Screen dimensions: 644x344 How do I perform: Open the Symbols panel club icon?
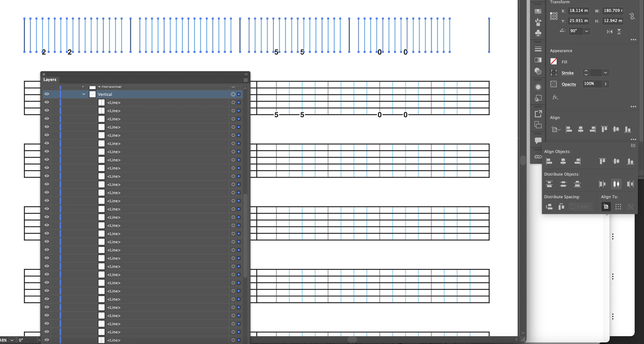tap(538, 33)
